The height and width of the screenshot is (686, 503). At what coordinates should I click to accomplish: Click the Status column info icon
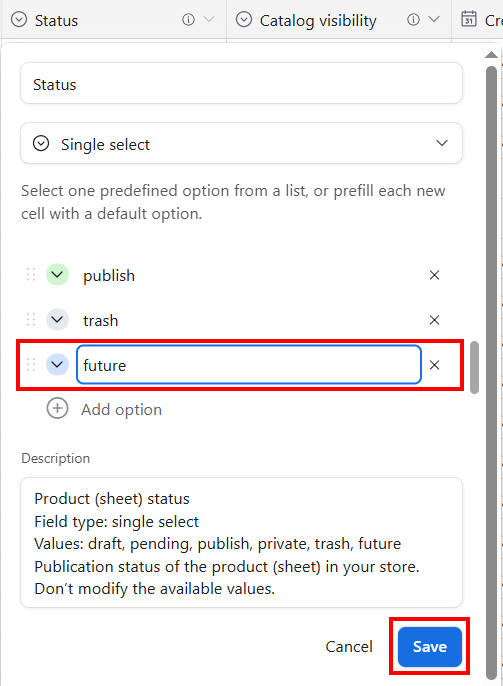click(x=188, y=20)
